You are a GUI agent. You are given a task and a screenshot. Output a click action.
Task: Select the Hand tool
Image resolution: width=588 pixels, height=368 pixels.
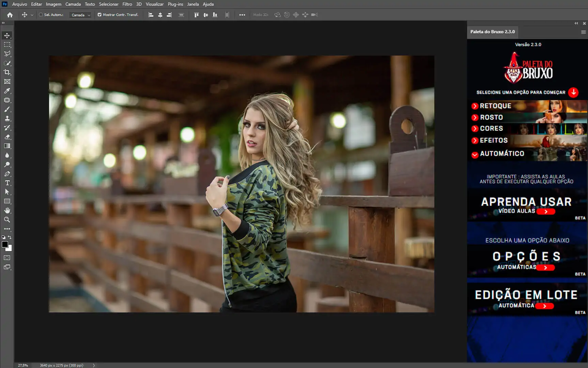7,210
